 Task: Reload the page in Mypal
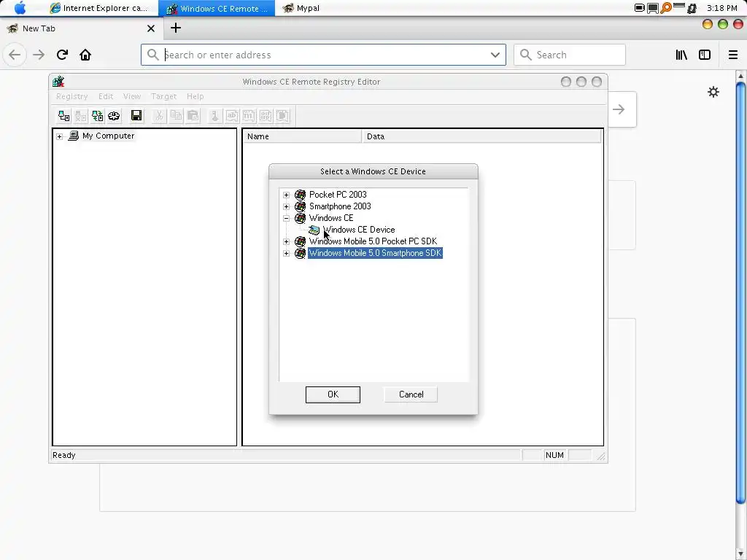[63, 55]
